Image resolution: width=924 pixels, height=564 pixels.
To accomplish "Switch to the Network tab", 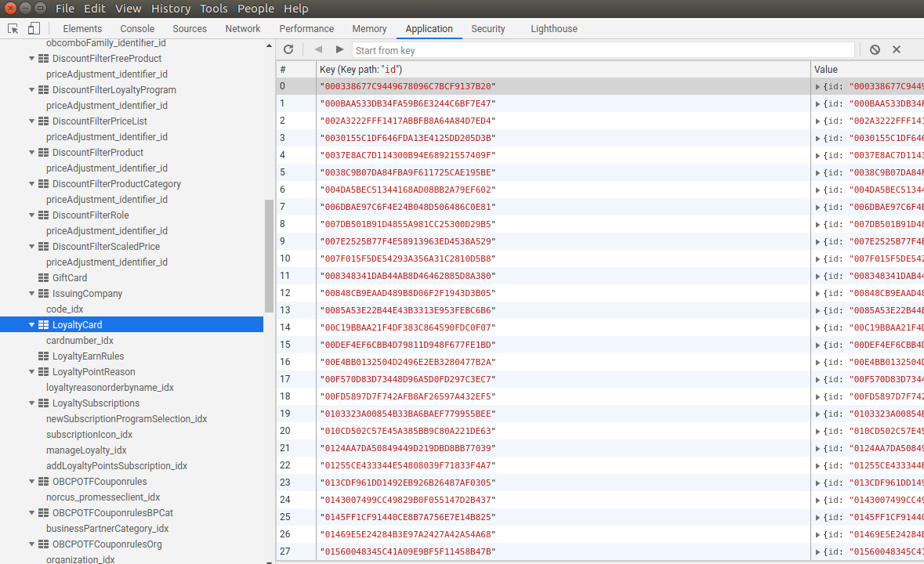I will click(242, 29).
